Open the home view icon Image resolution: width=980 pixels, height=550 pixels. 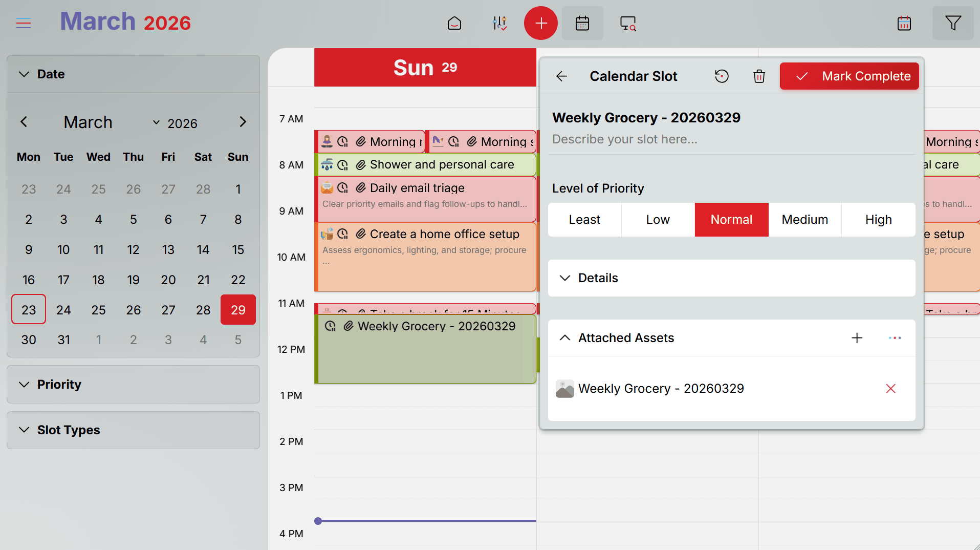coord(454,23)
